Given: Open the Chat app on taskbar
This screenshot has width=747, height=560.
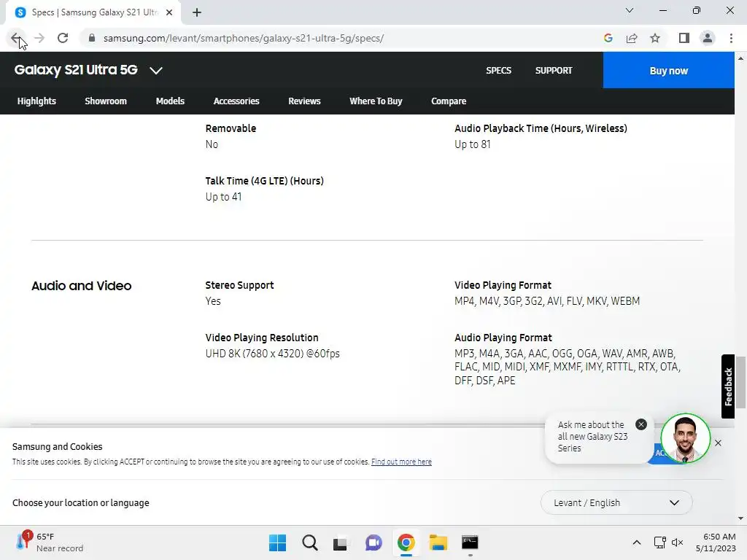Looking at the screenshot, I should (x=373, y=542).
